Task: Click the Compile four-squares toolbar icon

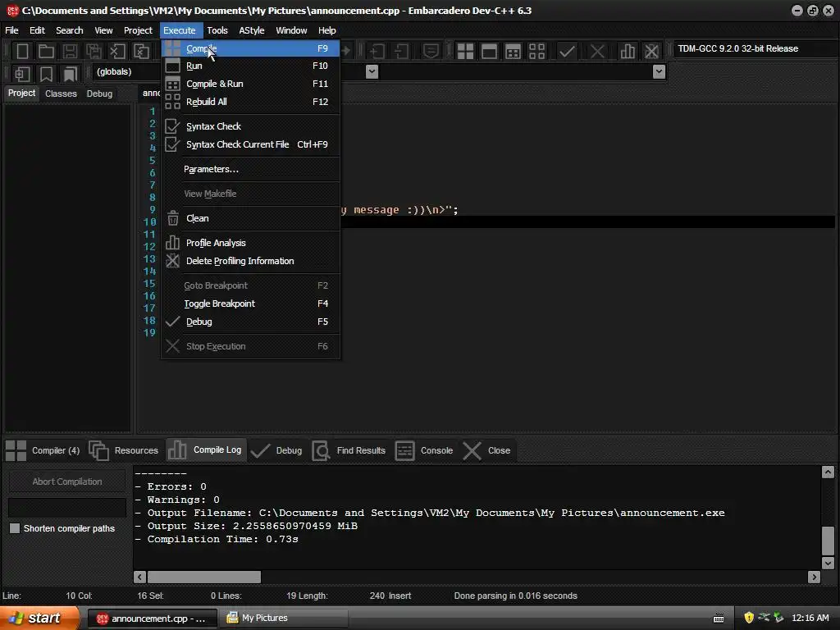Action: coord(465,52)
